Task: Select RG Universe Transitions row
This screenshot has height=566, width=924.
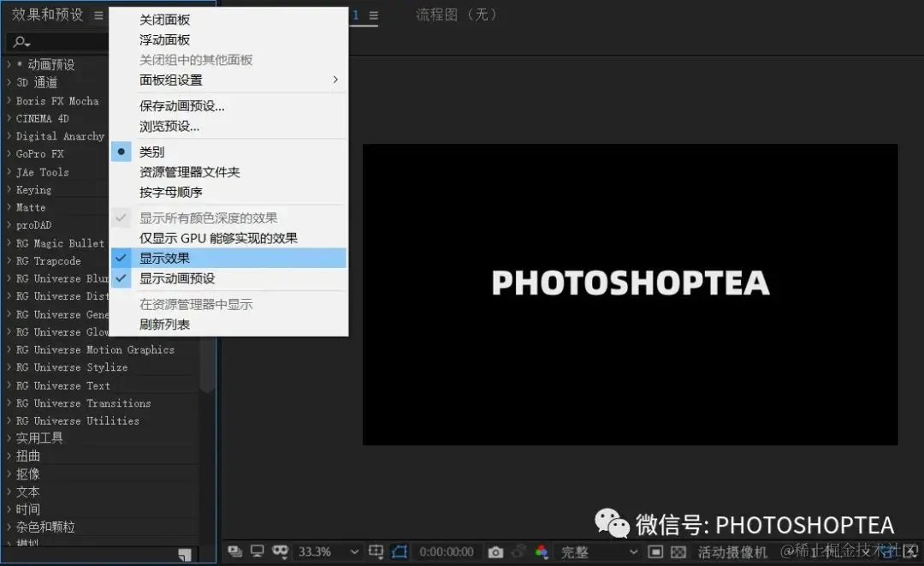Action: 101,403
